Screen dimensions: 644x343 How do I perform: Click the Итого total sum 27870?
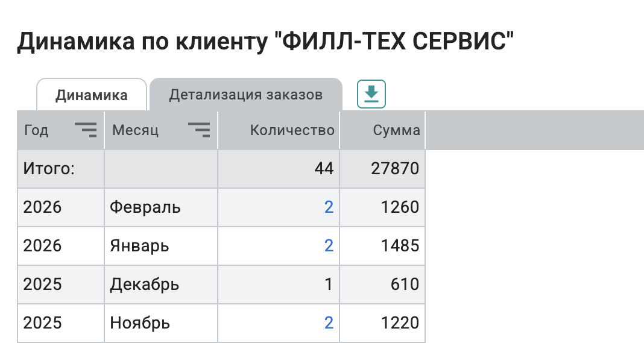click(396, 169)
